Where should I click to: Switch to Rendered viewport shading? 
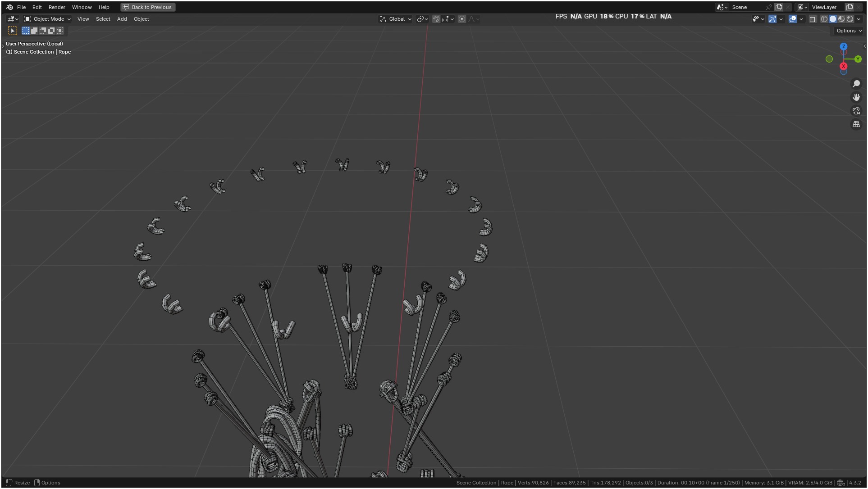[850, 19]
